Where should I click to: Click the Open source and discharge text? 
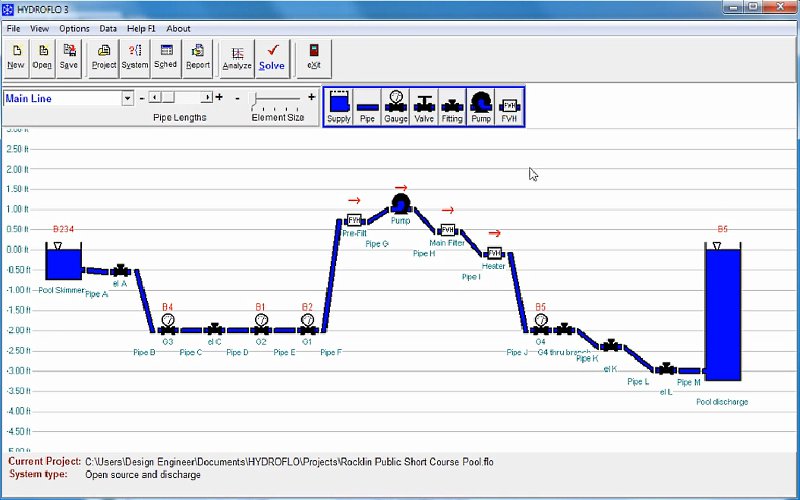(x=143, y=474)
